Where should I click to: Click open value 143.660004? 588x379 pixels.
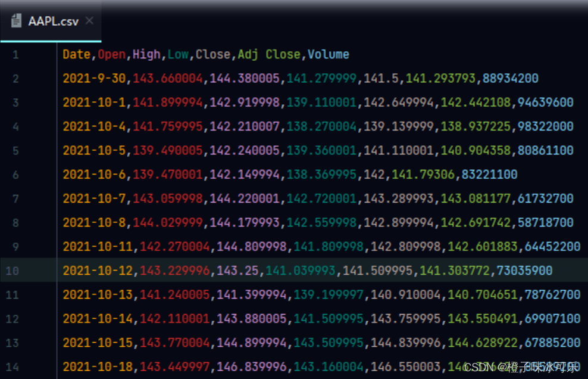168,79
